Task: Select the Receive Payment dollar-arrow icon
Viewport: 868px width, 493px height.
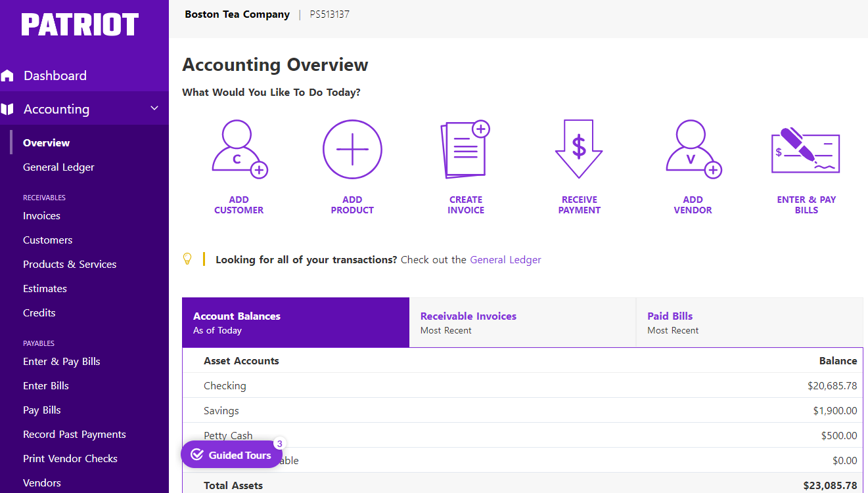Action: click(x=578, y=149)
